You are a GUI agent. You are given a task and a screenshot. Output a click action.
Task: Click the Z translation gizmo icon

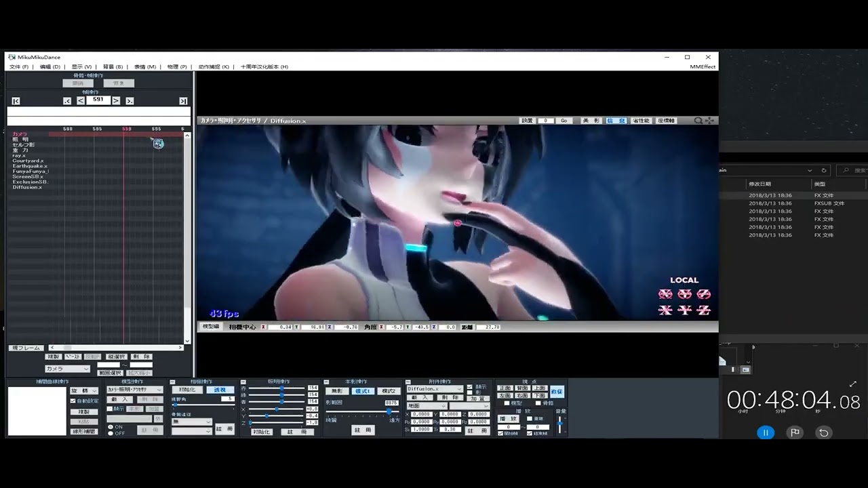point(705,310)
